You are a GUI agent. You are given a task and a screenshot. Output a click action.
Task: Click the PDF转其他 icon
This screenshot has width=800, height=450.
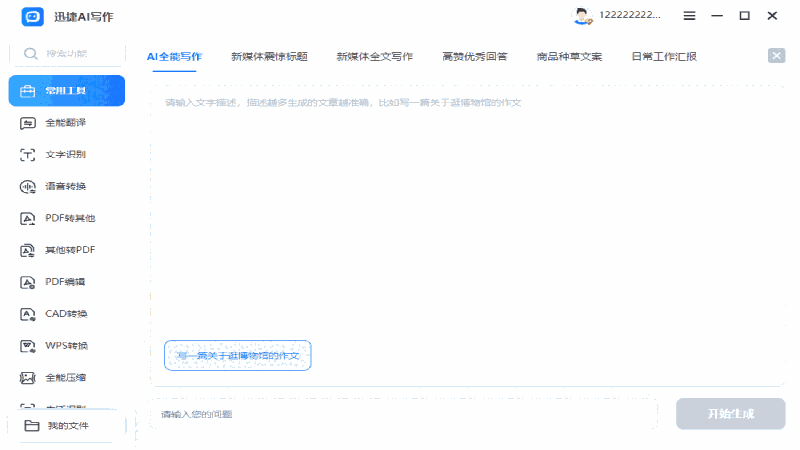click(28, 218)
